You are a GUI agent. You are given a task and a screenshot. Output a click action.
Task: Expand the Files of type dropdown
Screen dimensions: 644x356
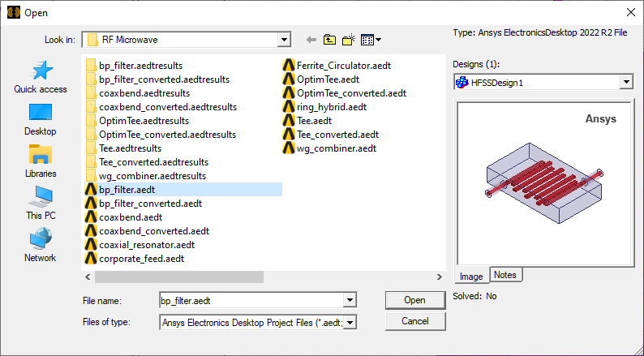(x=350, y=322)
